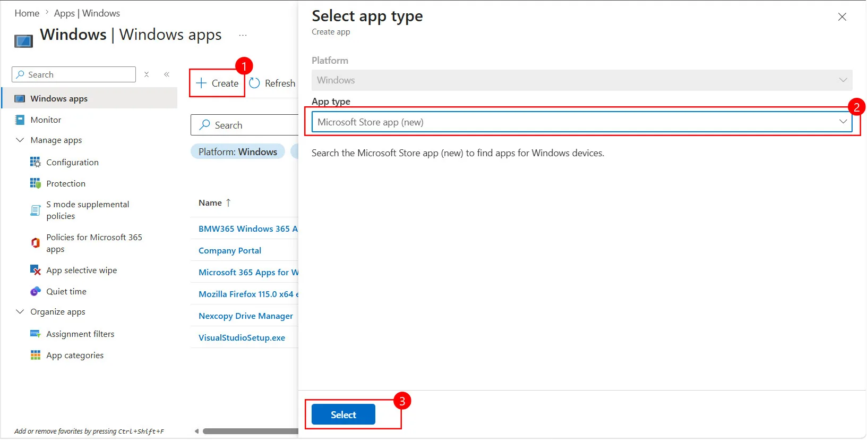The image size is (868, 440).
Task: Open the App type dropdown
Action: (582, 122)
